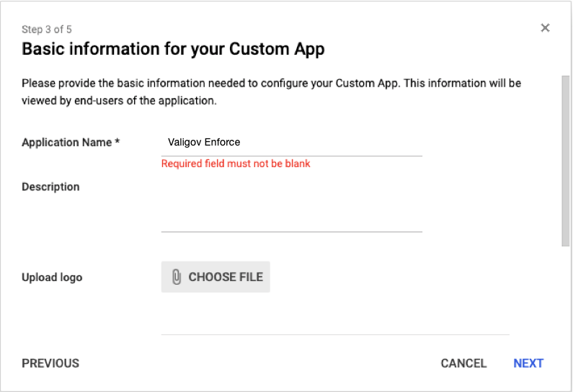Click the 'Basic information for your Custom App' heading

tap(173, 49)
